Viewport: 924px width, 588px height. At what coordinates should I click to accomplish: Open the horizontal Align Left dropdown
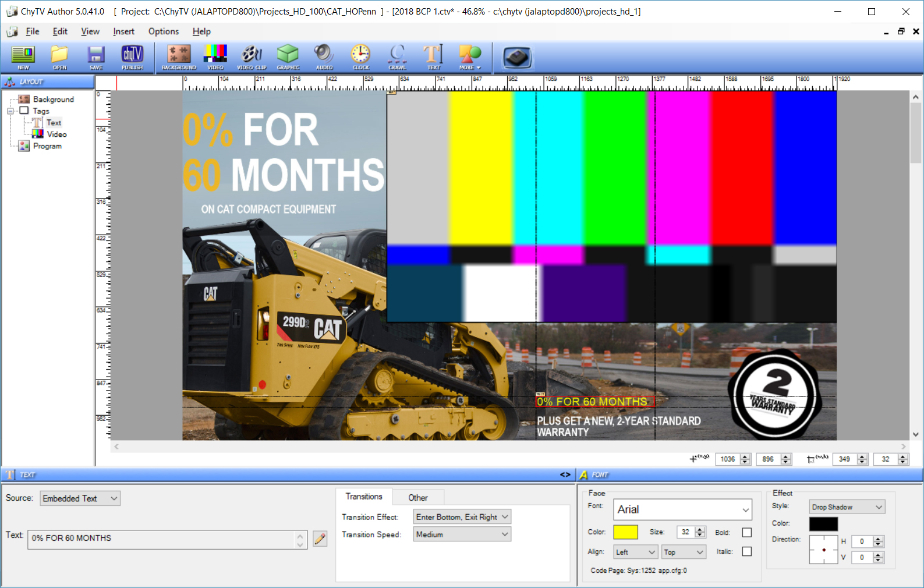click(636, 552)
